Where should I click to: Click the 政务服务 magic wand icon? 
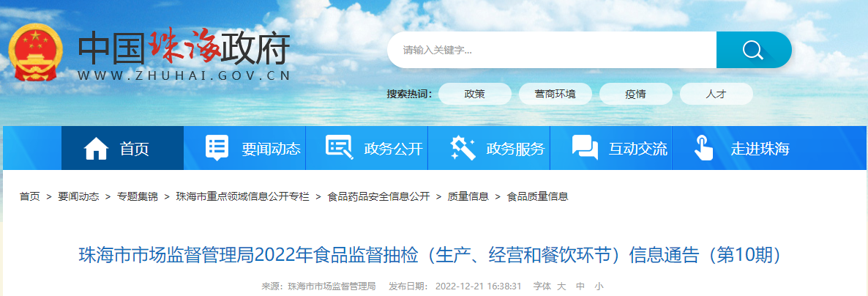[463, 148]
